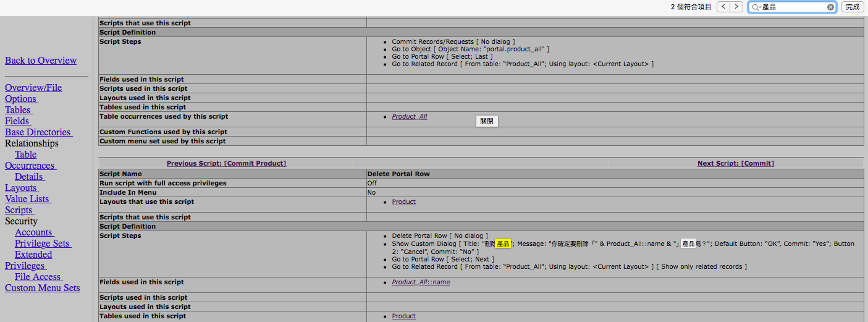Screen dimensions: 868x322
Task: Click the 完成 button to close find bar
Action: [853, 7]
